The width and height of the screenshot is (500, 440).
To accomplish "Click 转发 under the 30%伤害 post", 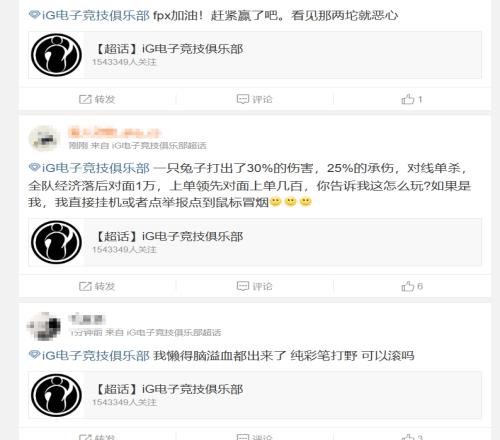I will [x=97, y=286].
